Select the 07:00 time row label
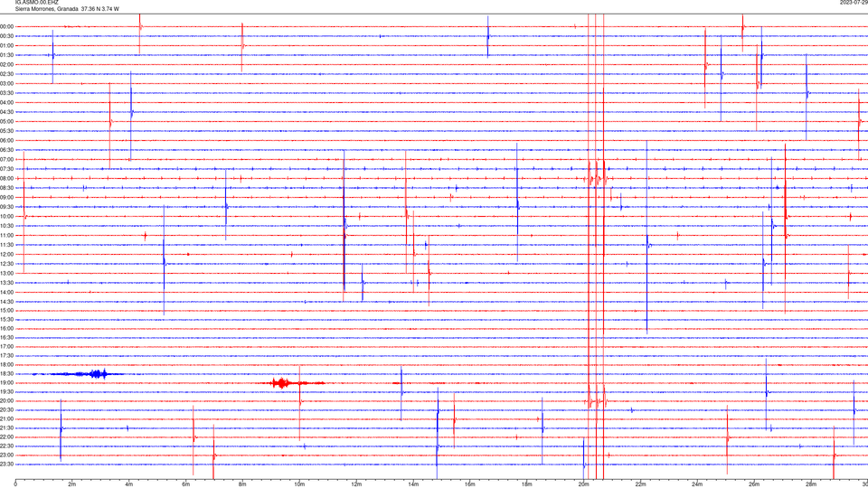Viewport: 868px width, 488px height. click(x=7, y=159)
